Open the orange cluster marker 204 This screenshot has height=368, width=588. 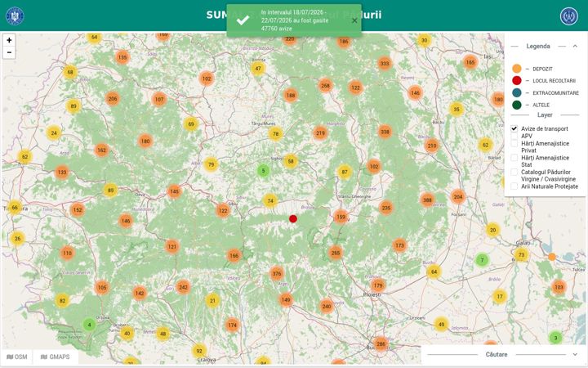click(458, 197)
